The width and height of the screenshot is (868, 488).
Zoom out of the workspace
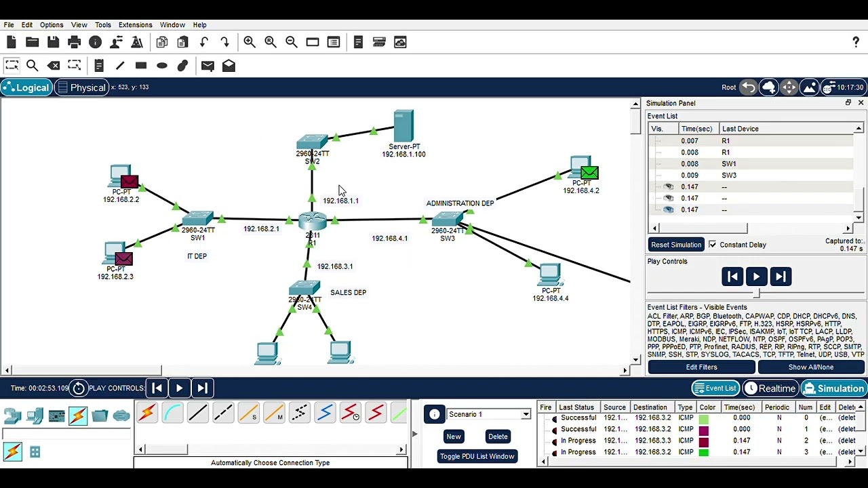(x=292, y=42)
